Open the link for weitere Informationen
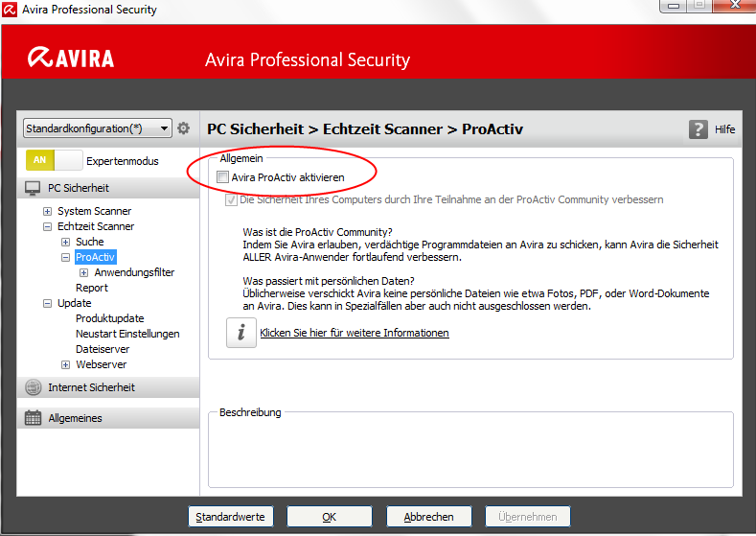 point(355,333)
